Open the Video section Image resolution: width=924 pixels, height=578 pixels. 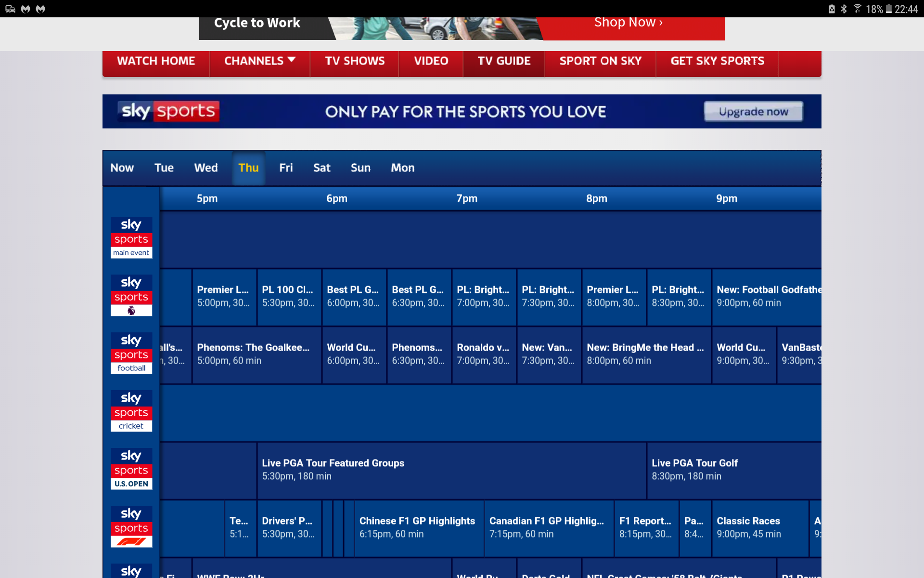[x=431, y=61]
